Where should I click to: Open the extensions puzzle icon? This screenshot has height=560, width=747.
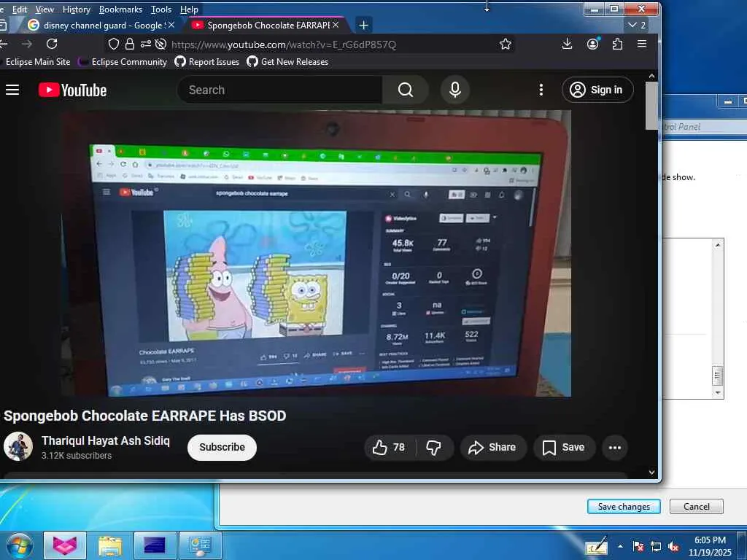pos(617,44)
